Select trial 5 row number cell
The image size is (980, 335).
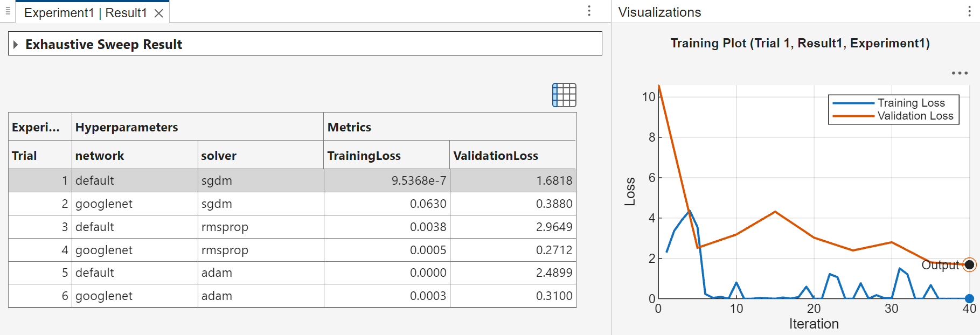[40, 273]
